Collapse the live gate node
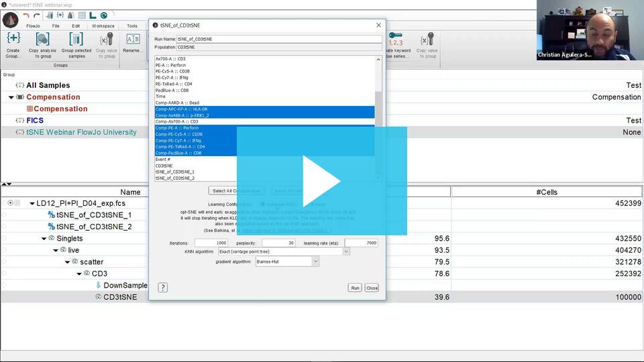The height and width of the screenshot is (362, 644). (x=56, y=250)
